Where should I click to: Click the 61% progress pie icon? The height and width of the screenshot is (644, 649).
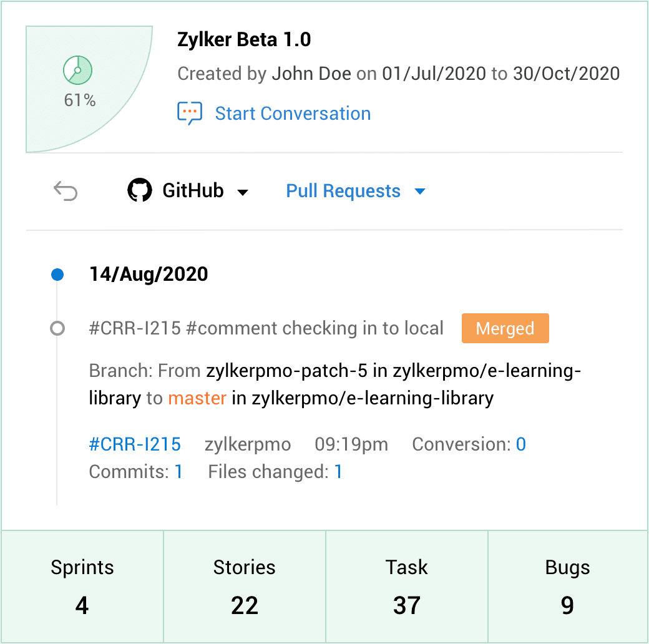pos(78,71)
